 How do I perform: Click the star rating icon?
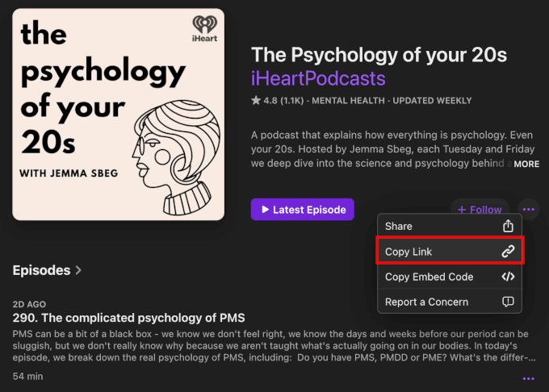click(x=256, y=101)
